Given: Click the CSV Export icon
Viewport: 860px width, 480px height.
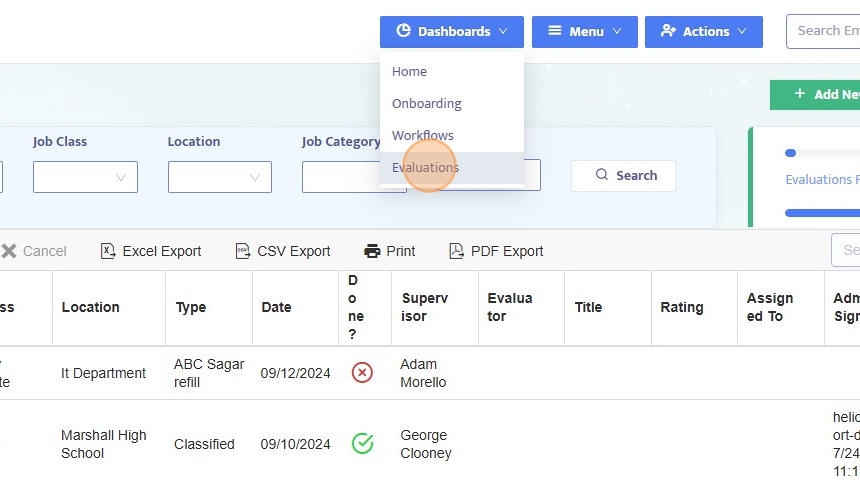Looking at the screenshot, I should (242, 251).
